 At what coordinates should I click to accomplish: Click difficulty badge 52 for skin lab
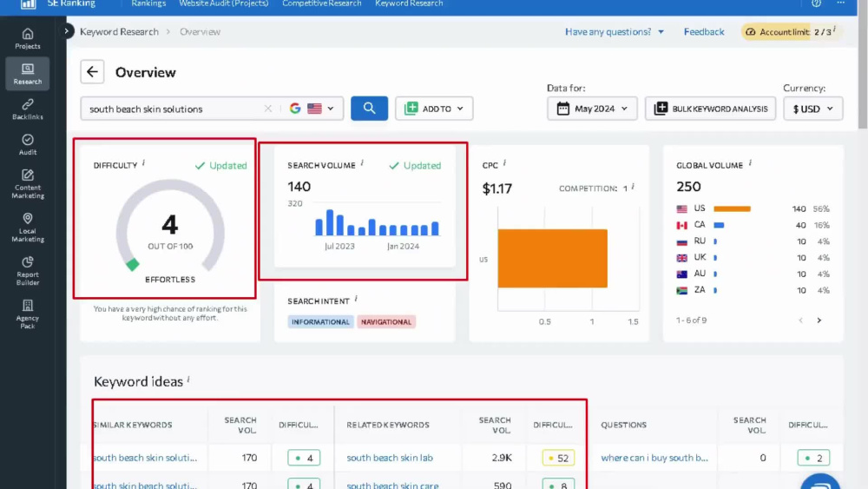click(x=558, y=458)
